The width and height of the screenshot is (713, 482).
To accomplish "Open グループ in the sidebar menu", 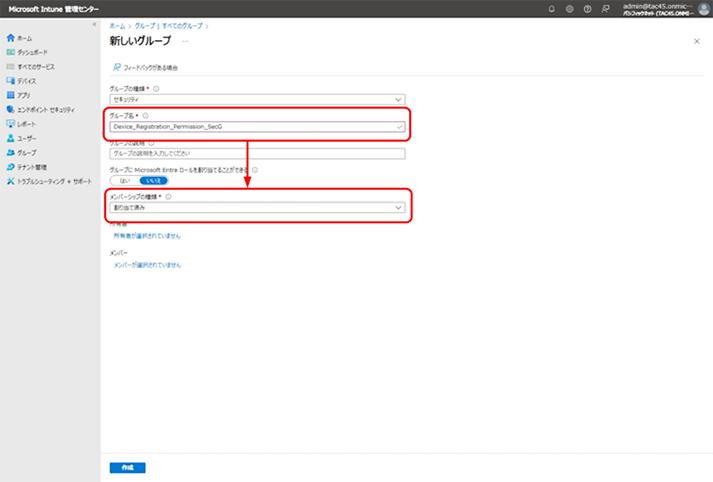I will tap(27, 153).
